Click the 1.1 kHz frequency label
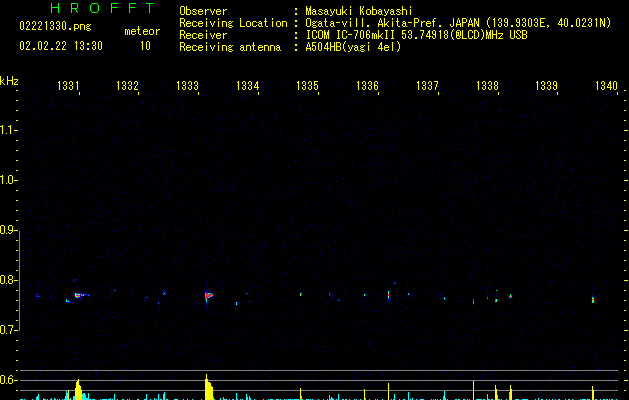This screenshot has width=629, height=400. click(x=9, y=130)
